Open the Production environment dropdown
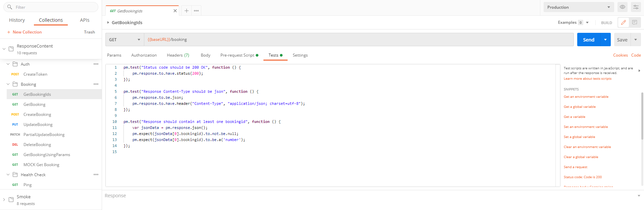The width and height of the screenshot is (644, 210). [579, 7]
